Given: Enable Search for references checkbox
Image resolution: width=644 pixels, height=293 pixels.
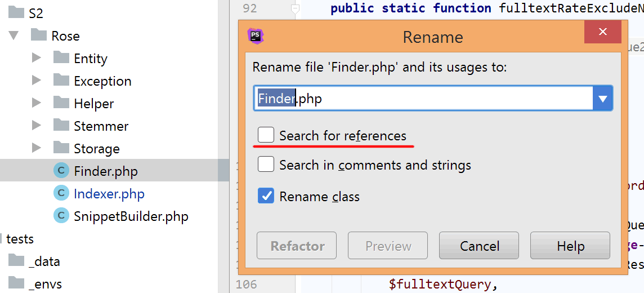Looking at the screenshot, I should click(x=266, y=135).
